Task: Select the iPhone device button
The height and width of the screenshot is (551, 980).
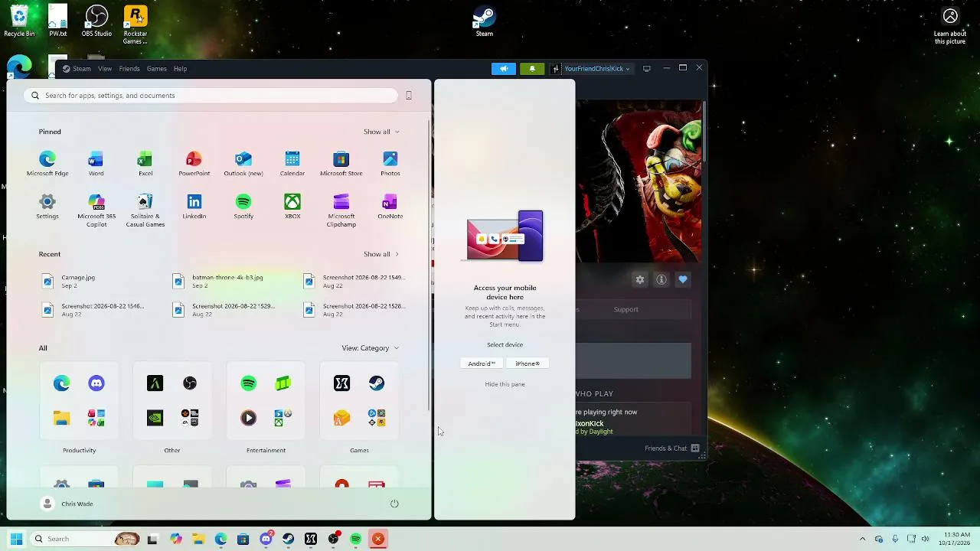Action: coord(528,364)
